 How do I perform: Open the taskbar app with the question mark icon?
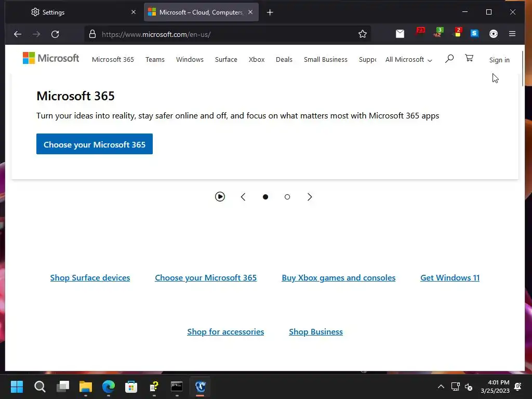(154, 387)
